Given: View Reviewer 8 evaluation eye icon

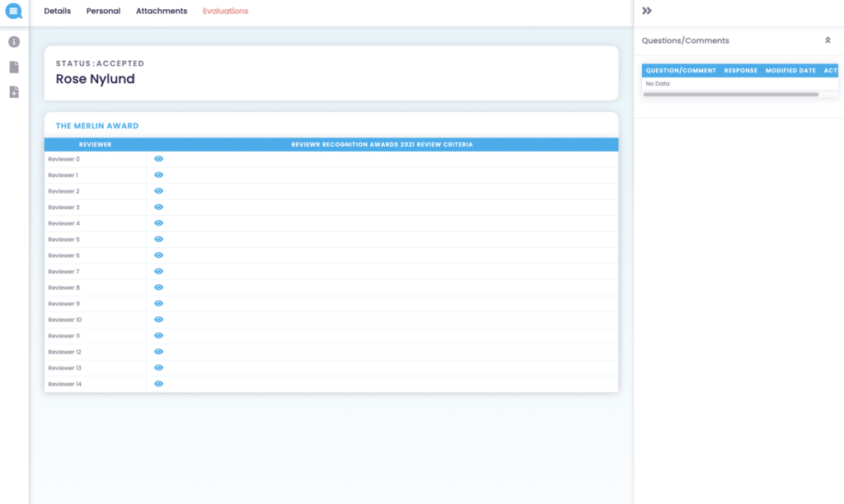Looking at the screenshot, I should (159, 287).
